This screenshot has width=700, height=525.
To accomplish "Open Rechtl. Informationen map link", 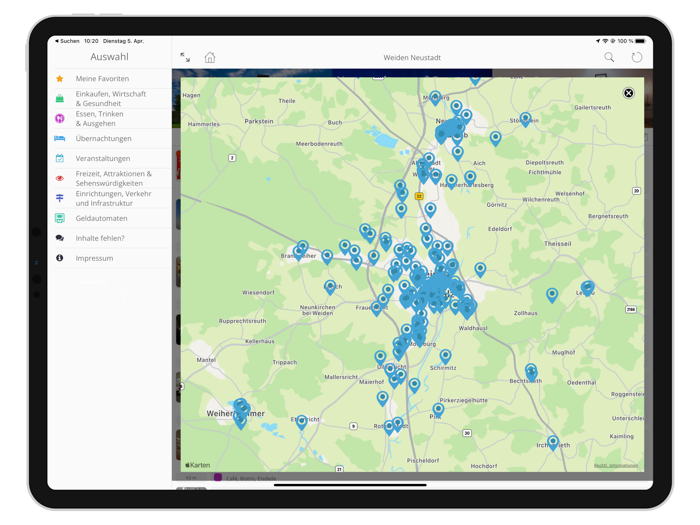I will [x=616, y=466].
